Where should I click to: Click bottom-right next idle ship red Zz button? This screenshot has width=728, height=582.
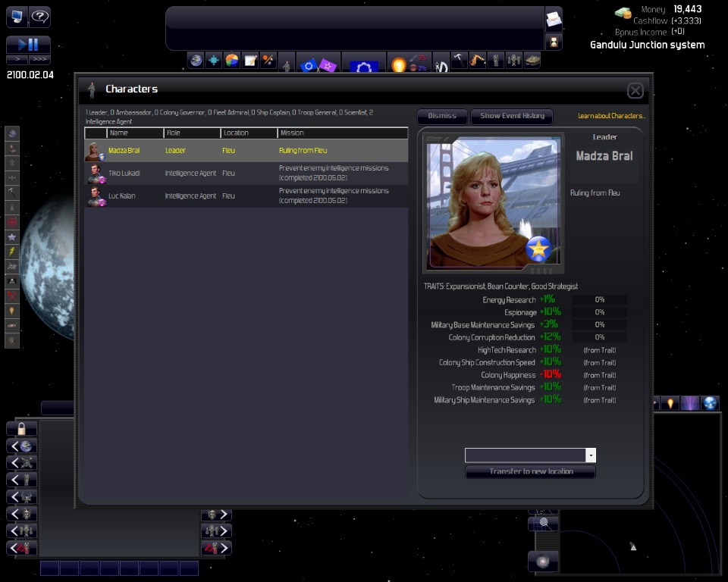[216, 548]
